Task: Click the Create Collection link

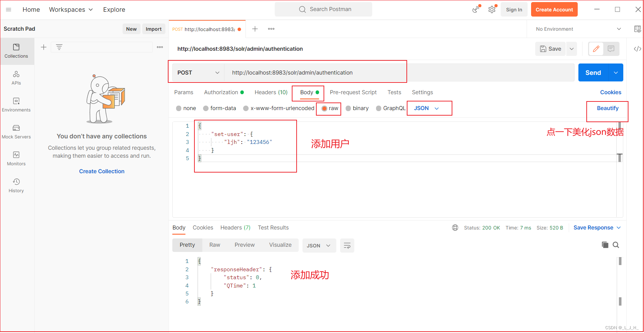Action: coord(102,172)
